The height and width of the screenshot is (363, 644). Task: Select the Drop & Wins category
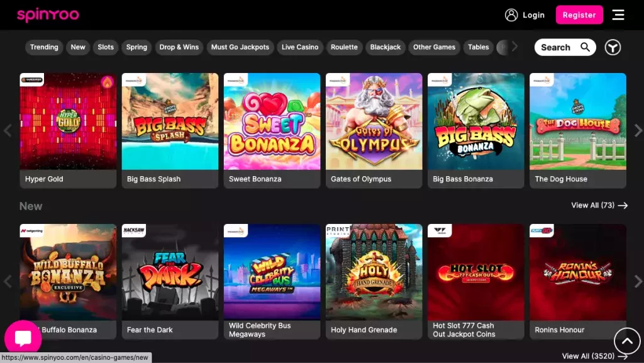click(179, 47)
